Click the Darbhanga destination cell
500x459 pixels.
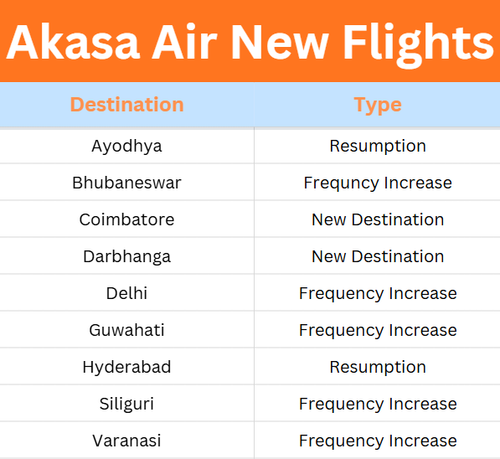point(127,257)
